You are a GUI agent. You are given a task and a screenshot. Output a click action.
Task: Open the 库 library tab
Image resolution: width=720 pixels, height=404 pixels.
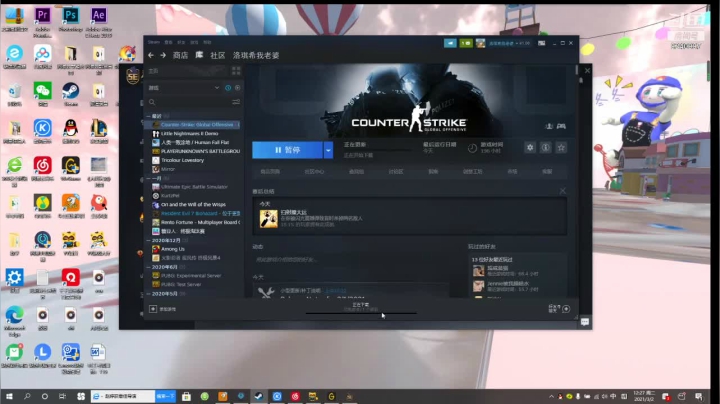pyautogui.click(x=199, y=55)
